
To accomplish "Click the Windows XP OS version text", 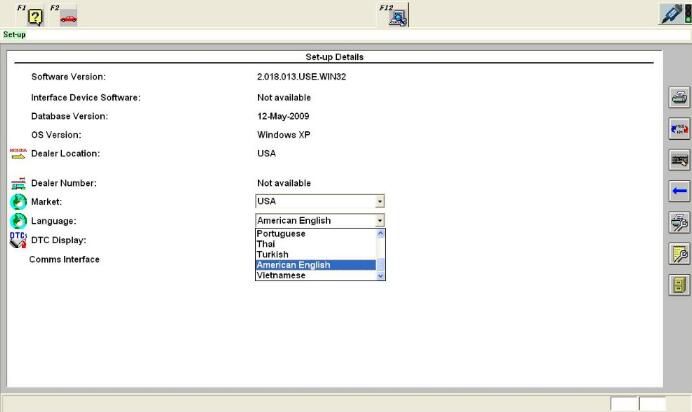I will pos(284,135).
